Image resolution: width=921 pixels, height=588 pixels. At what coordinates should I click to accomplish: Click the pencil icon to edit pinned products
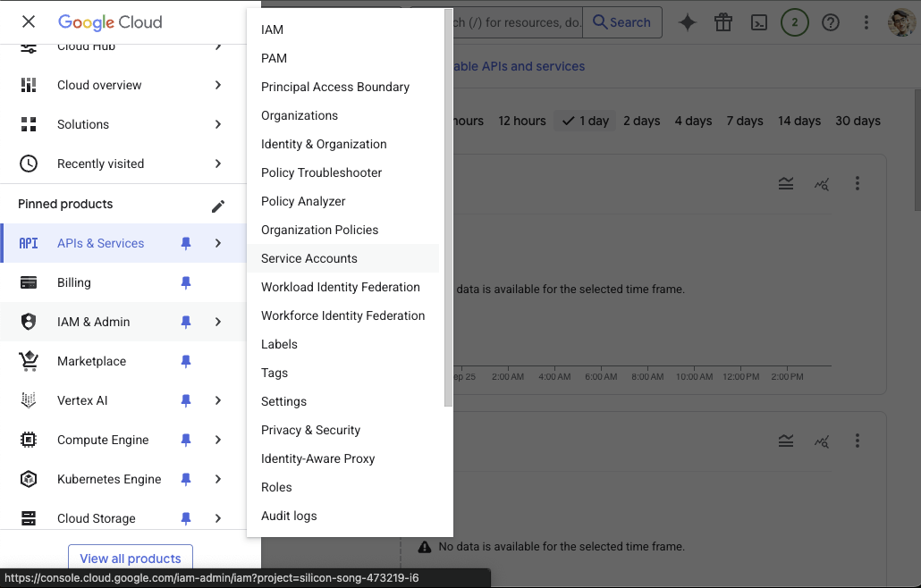coord(218,206)
